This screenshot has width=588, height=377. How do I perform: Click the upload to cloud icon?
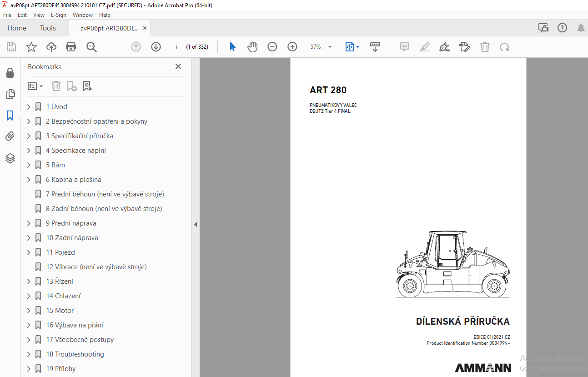51,47
